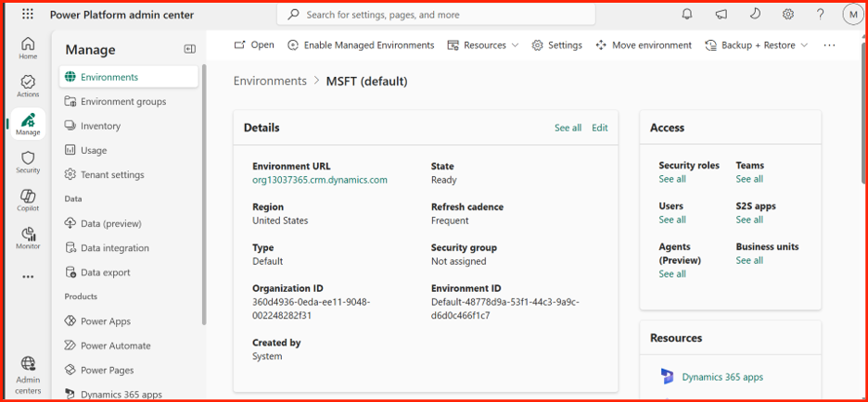See all Security roles

tap(672, 179)
